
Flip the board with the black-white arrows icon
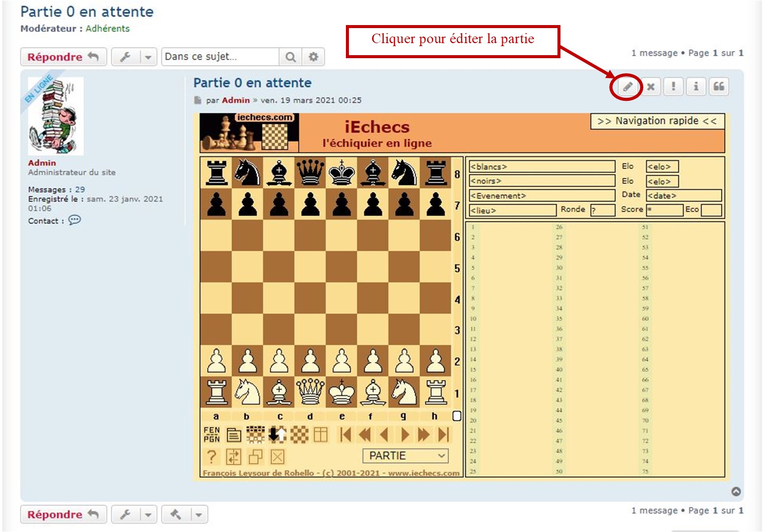pyautogui.click(x=277, y=434)
